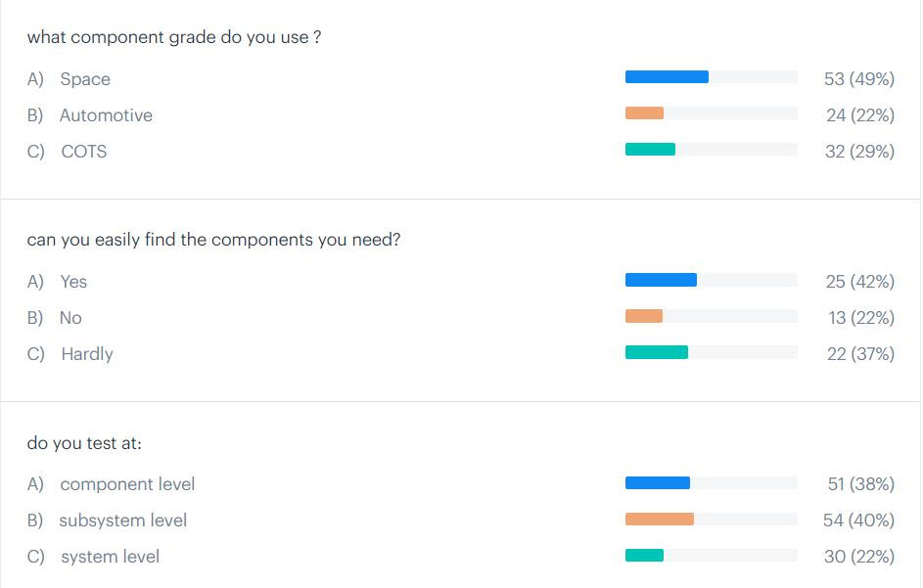
Task: Select the COTS answer label
Action: [84, 152]
